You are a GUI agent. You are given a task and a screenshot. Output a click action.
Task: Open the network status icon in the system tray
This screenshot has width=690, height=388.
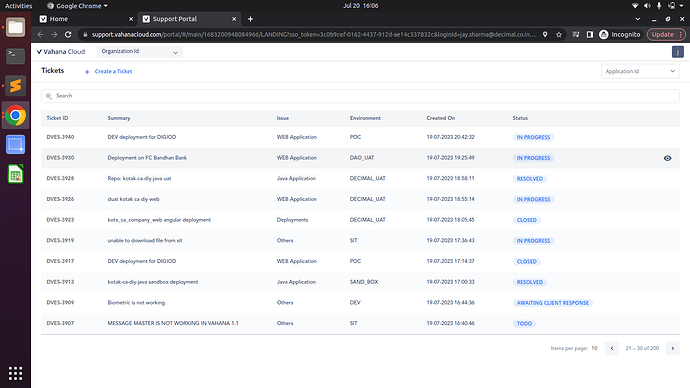click(x=635, y=6)
